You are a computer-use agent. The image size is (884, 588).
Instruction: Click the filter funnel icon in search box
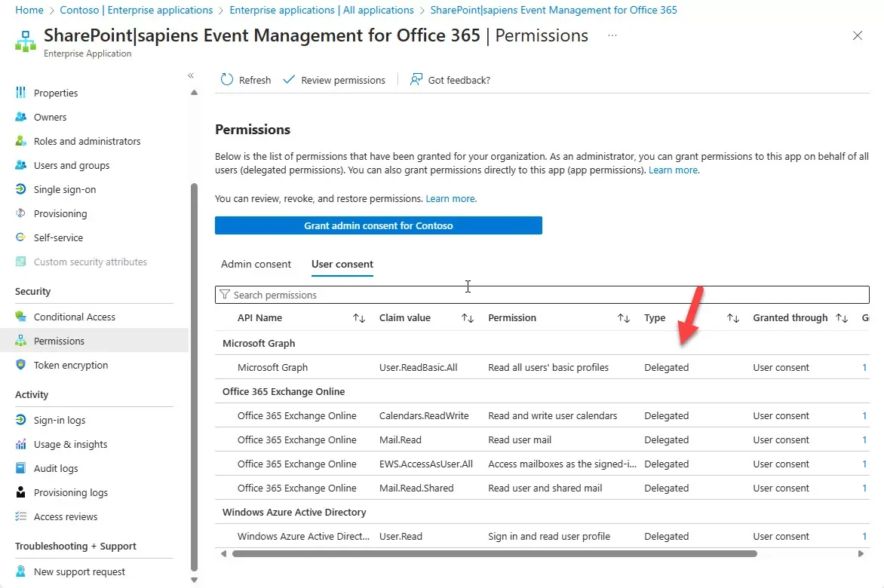225,295
